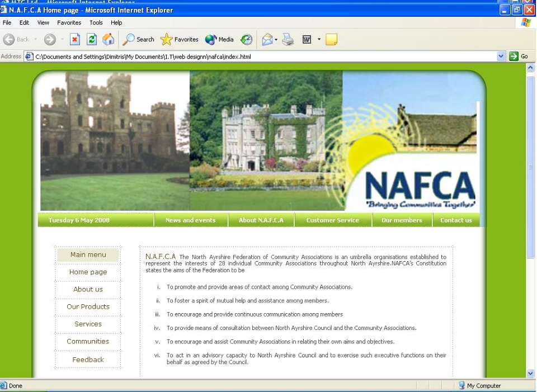The image size is (537, 392).
Task: Click the ruined castle banner photo
Action: [115, 141]
